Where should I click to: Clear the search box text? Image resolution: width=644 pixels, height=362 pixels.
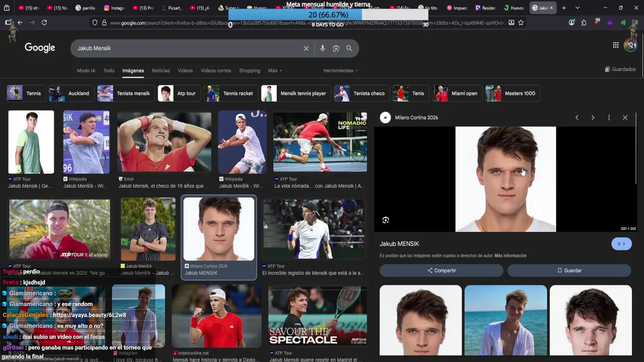pyautogui.click(x=306, y=48)
